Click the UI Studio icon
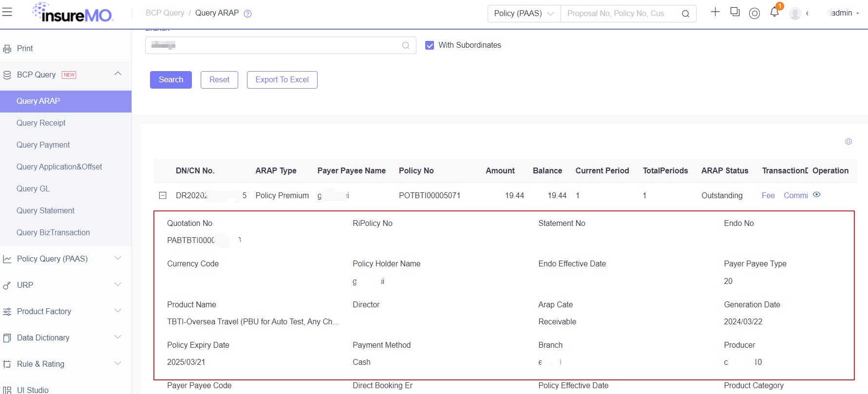 pyautogui.click(x=7, y=390)
